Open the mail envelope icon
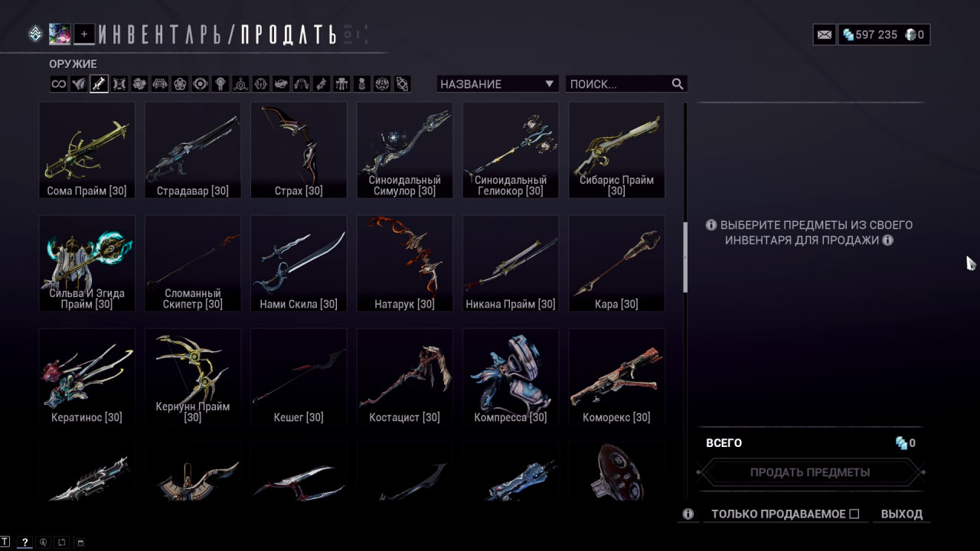The image size is (980, 551). point(824,34)
